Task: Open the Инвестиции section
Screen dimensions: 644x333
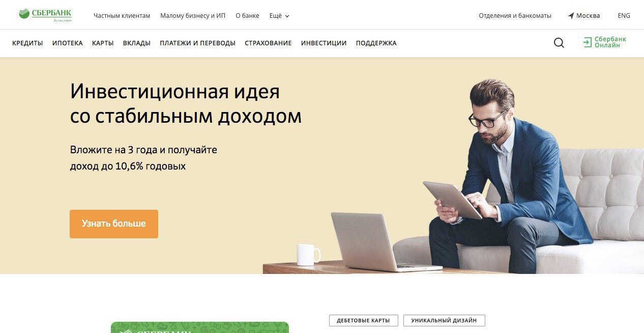Action: click(324, 43)
